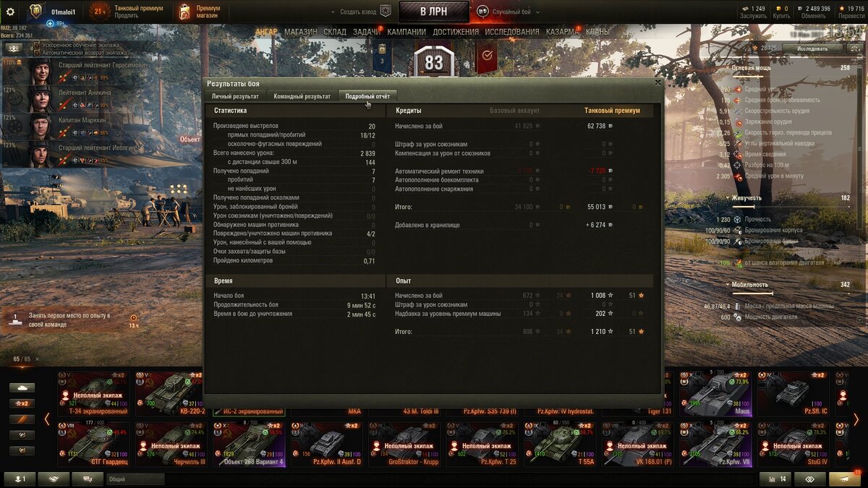The image size is (868, 488).
Task: Open the session stats button showing 14
Action: (774, 479)
